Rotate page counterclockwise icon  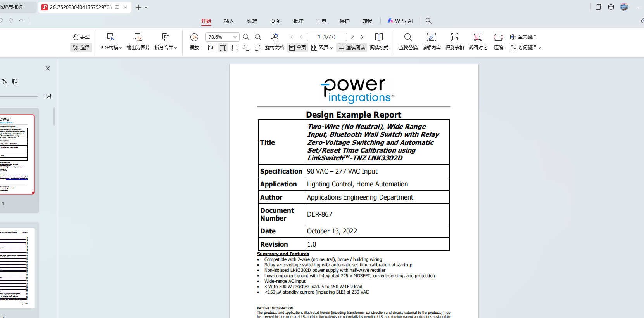pos(246,48)
